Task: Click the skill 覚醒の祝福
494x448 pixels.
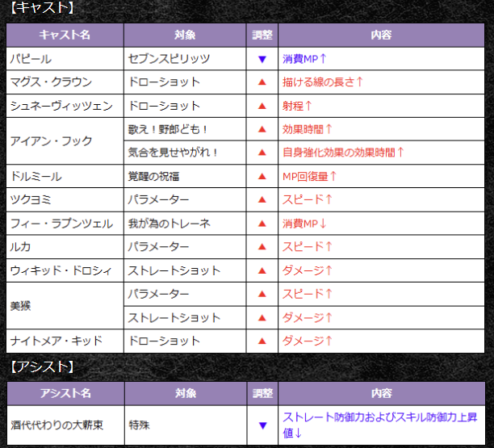Action: (153, 177)
